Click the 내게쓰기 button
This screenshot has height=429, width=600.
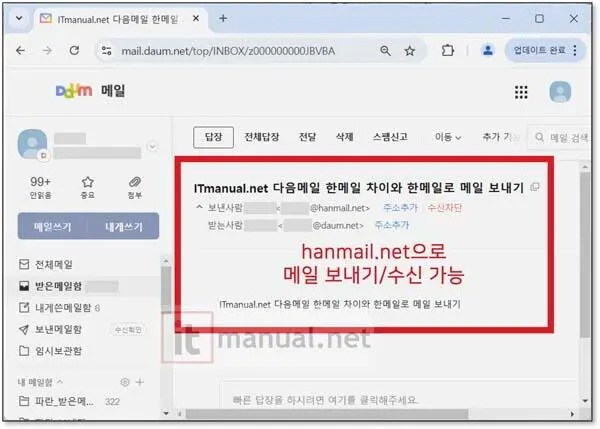[x=124, y=227]
